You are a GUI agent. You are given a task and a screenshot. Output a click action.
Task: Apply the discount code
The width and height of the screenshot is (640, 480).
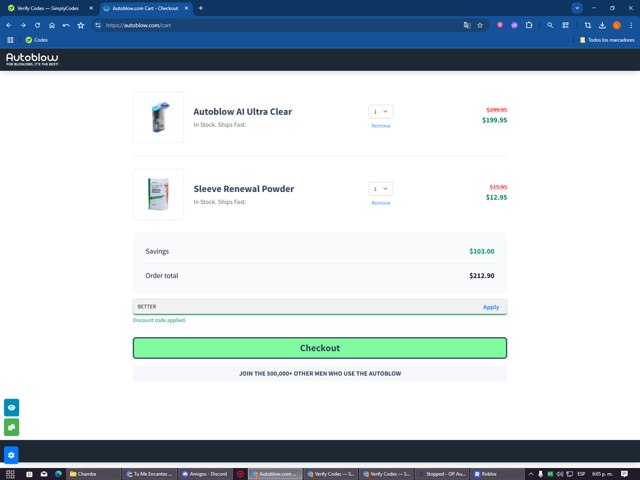click(x=491, y=307)
